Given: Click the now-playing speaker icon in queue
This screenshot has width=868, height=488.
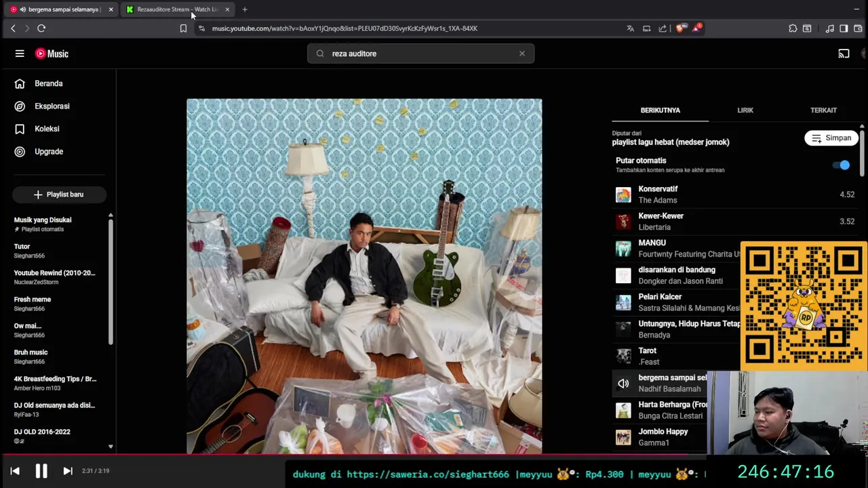Looking at the screenshot, I should pos(623,384).
